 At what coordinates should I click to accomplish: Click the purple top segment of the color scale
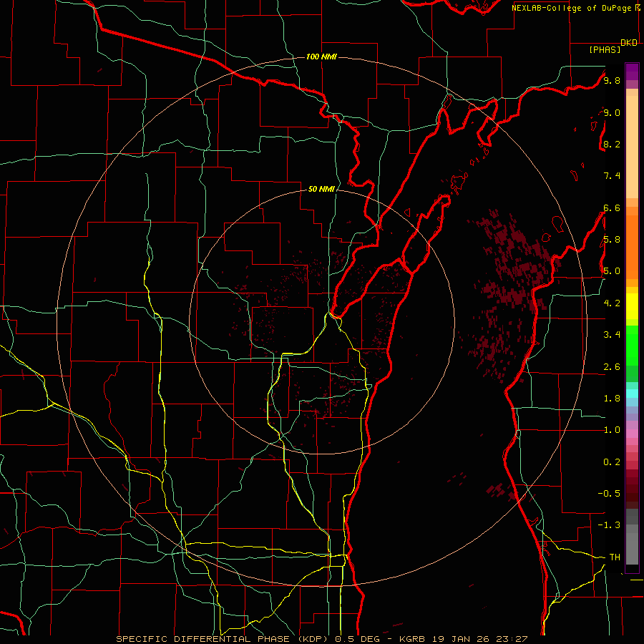click(632, 72)
